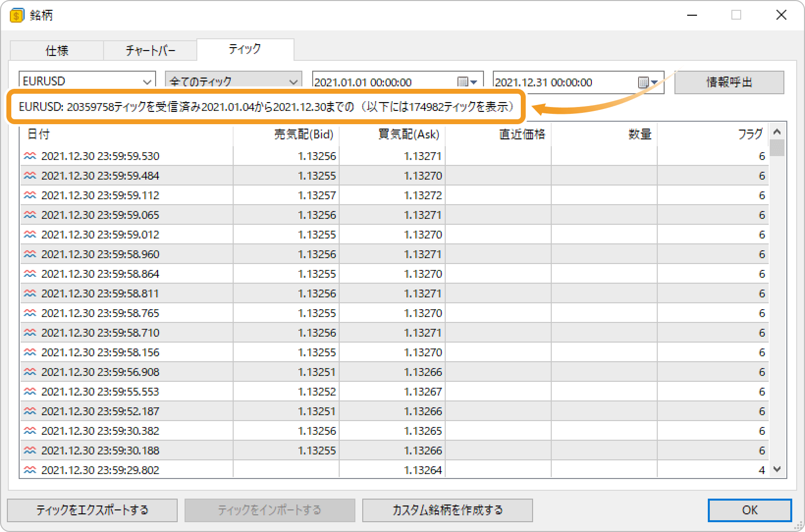Viewport: 805px width, 532px height.
Task: Click tick icon for row 23:59:59.012
Action: [x=30, y=235]
